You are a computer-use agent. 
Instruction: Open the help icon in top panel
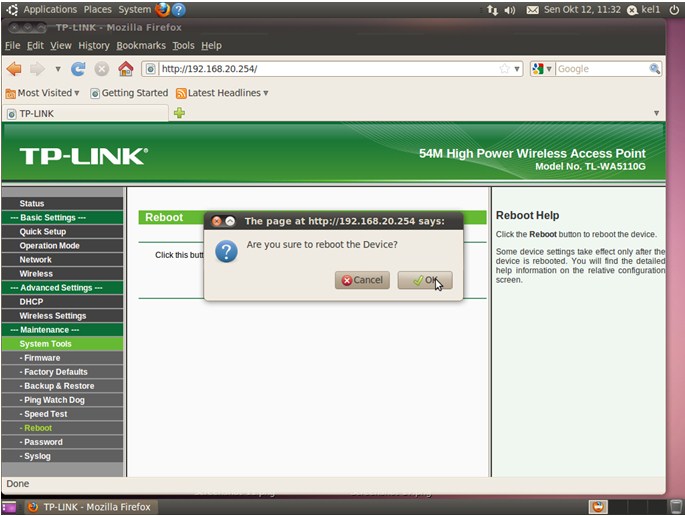(x=178, y=9)
